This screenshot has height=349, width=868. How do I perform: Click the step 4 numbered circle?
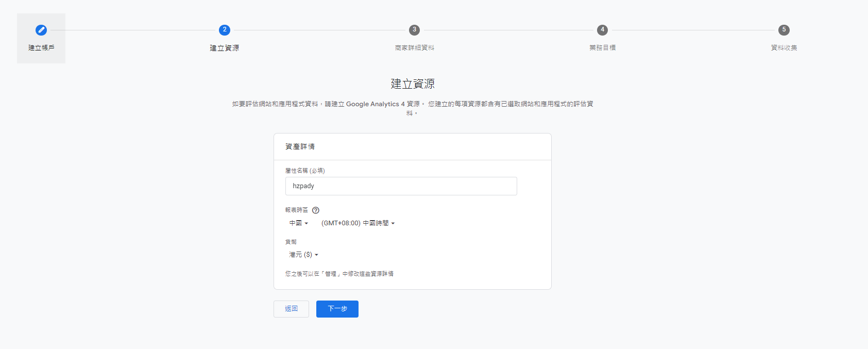point(602,30)
